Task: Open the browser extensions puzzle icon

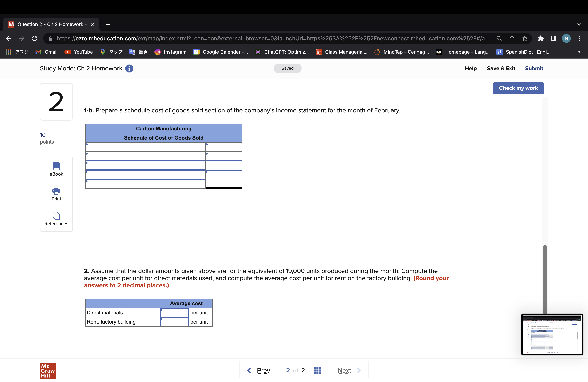Action: point(541,39)
